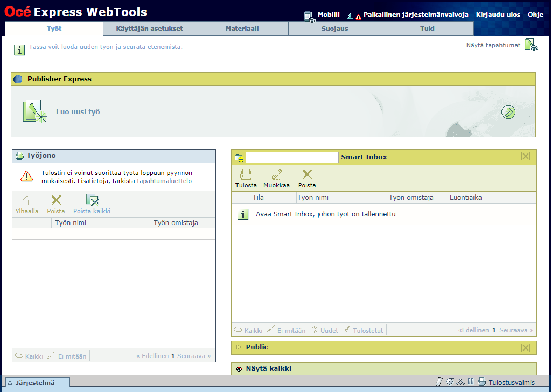Click the red warning icon in Työjono

(x=26, y=176)
